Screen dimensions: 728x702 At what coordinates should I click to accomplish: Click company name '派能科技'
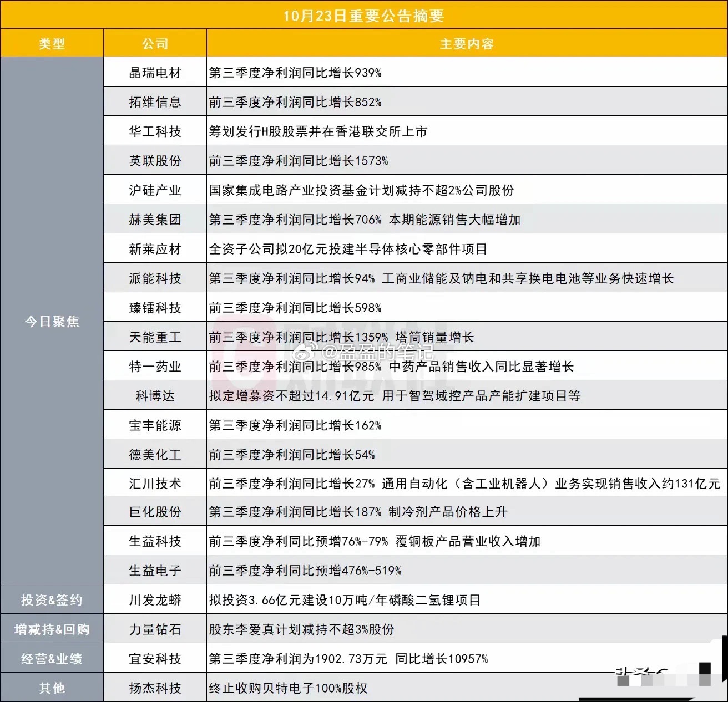point(155,278)
